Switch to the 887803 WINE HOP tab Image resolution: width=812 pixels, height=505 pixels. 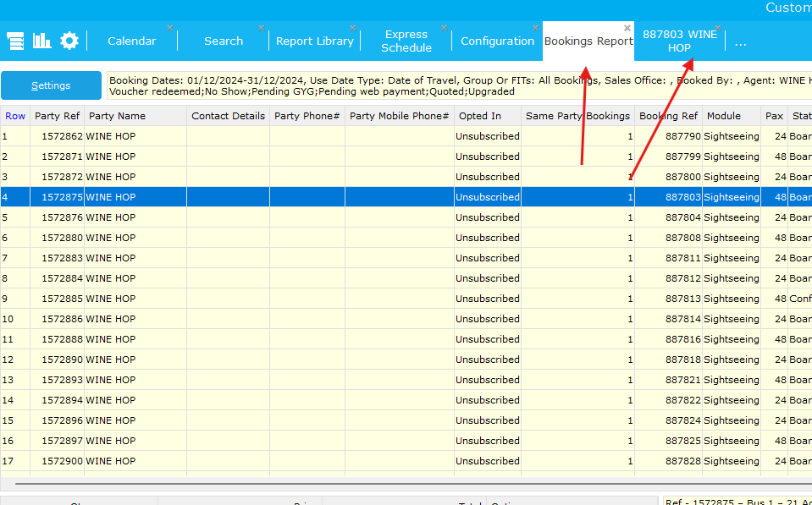679,41
